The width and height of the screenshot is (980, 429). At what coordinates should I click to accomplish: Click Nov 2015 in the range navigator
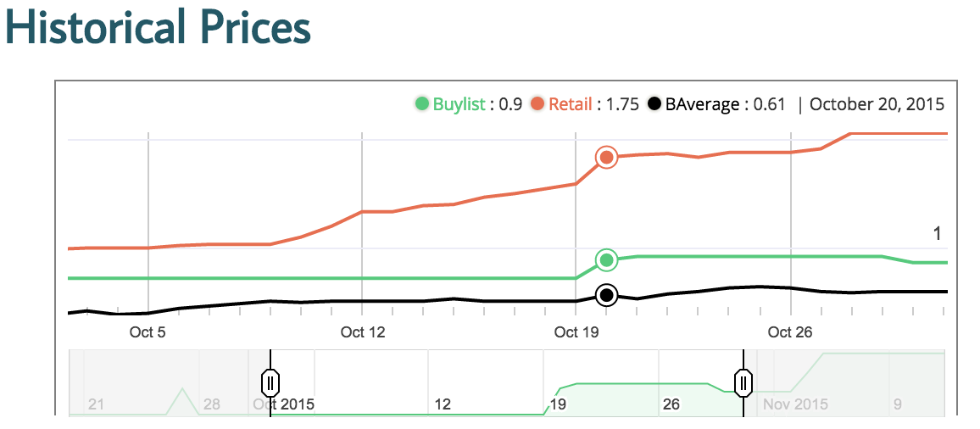click(x=794, y=404)
